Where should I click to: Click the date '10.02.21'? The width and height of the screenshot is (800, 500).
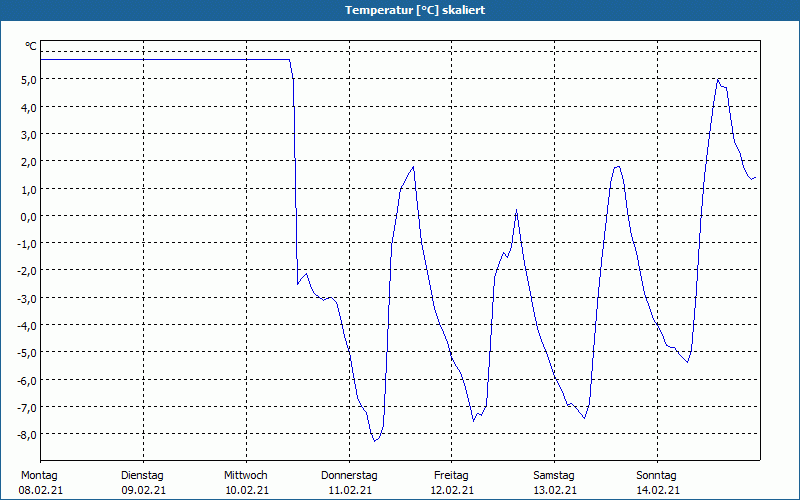coord(247,491)
